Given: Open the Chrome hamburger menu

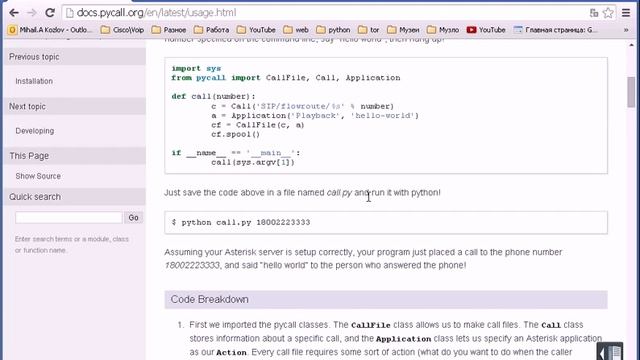Looking at the screenshot, I should pos(626,13).
